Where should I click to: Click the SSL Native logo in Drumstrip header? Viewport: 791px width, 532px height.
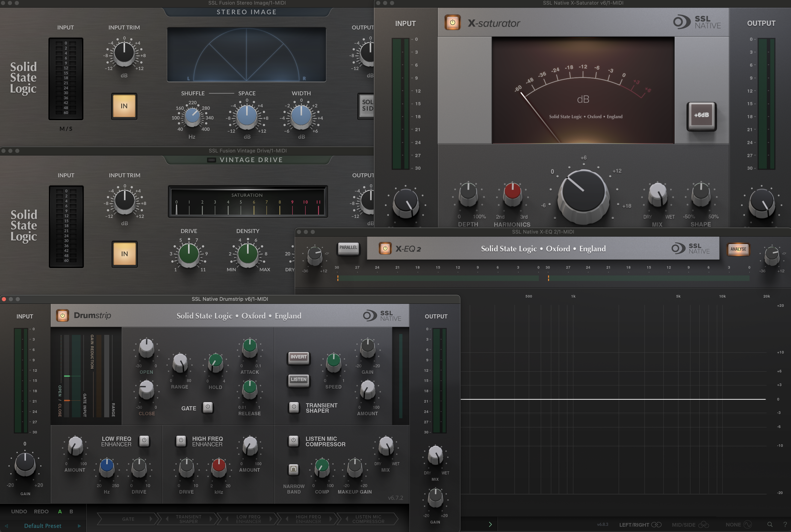pyautogui.click(x=382, y=316)
